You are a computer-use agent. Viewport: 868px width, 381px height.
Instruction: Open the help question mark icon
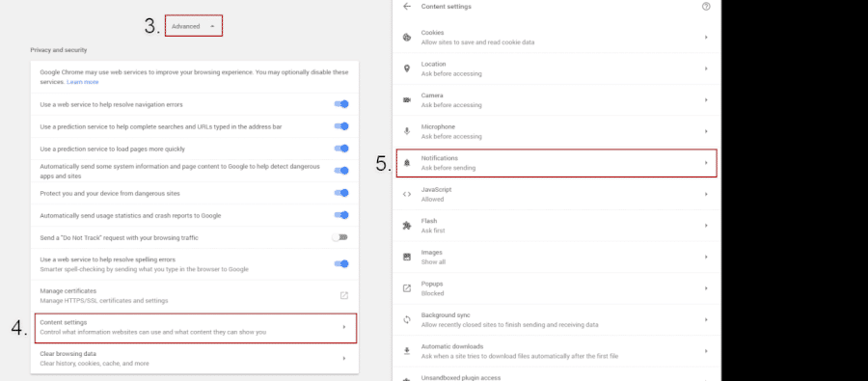[x=706, y=7]
